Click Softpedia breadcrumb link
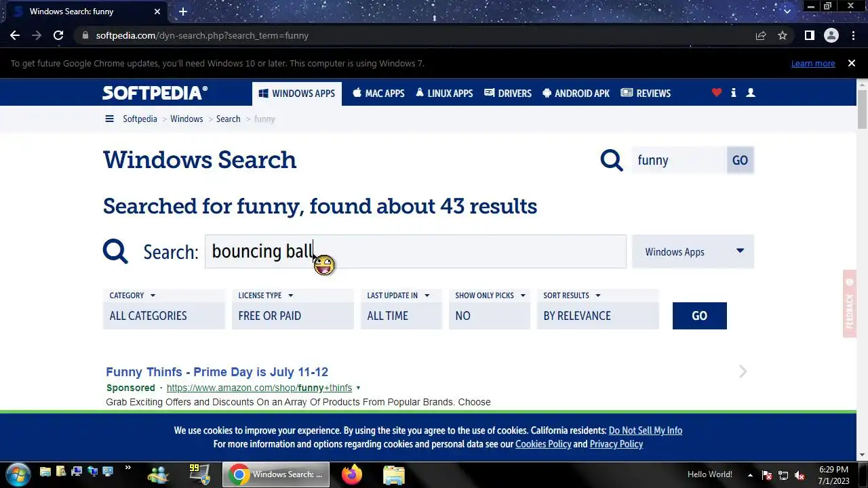 140,119
